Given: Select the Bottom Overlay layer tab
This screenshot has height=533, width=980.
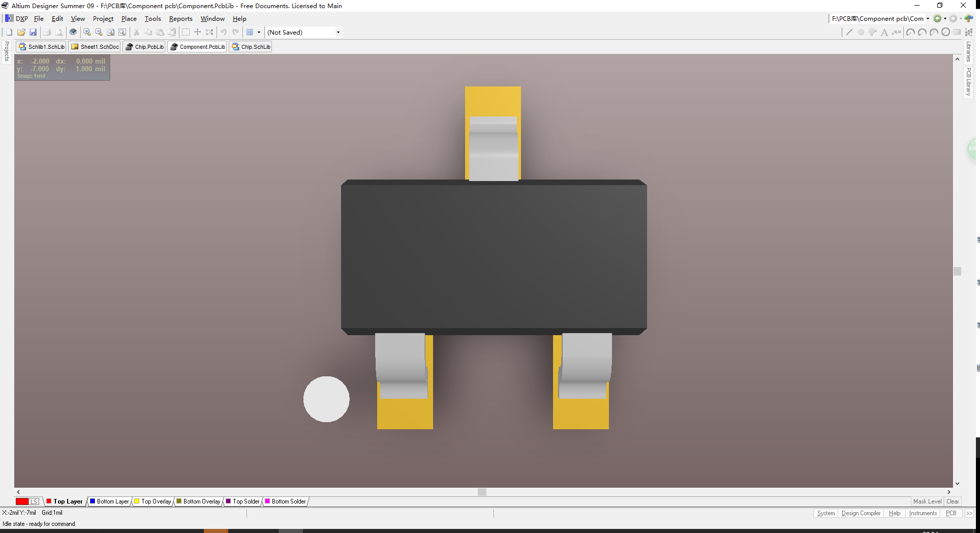Looking at the screenshot, I should coord(198,501).
